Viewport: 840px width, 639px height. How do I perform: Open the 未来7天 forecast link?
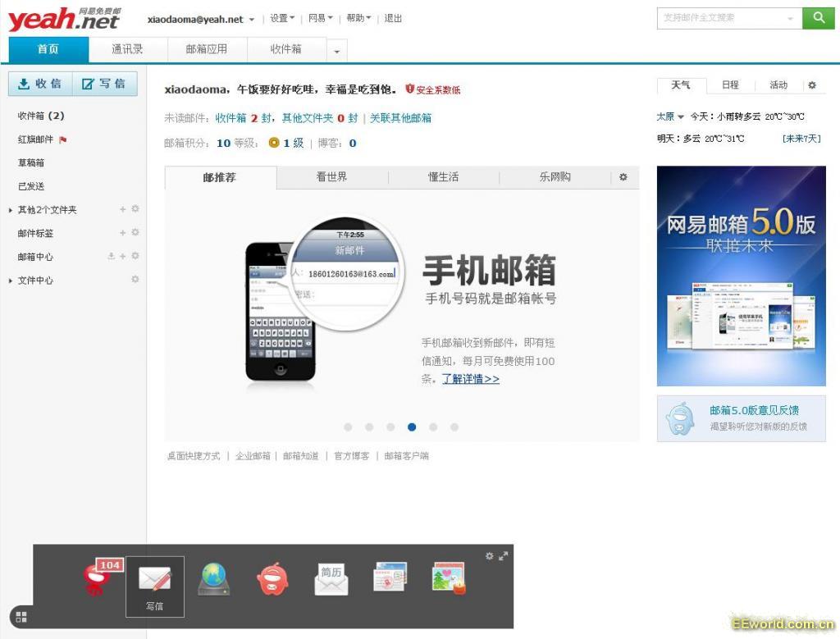click(801, 139)
